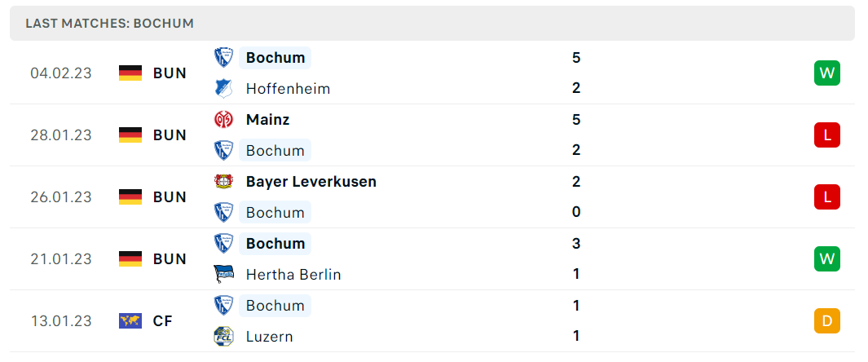Select the red L badge for Mainz match
Viewport: 868px width, 362px height.
(827, 135)
